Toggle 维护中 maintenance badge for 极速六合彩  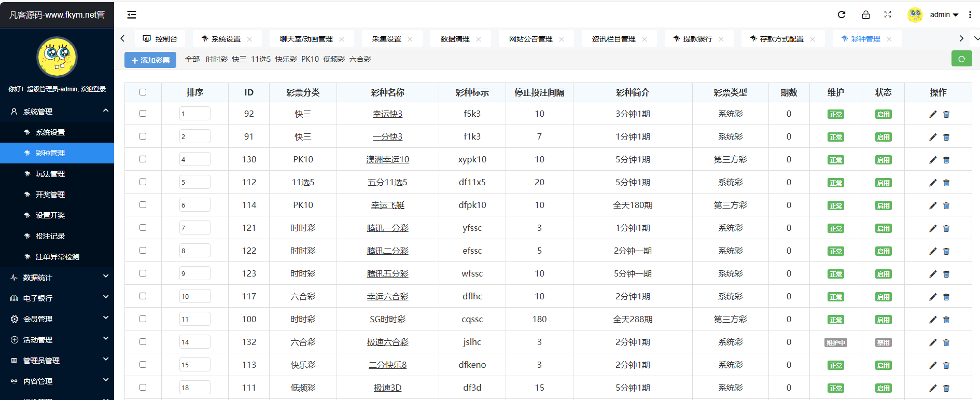tap(836, 342)
